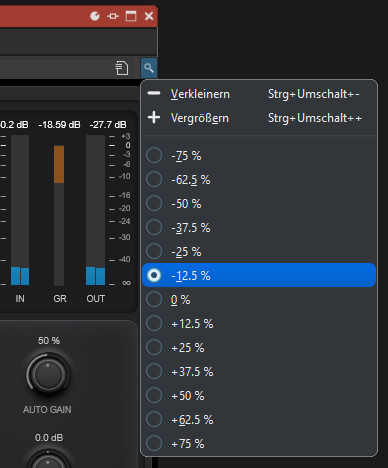The height and width of the screenshot is (468, 388).
Task: Click the pin window icon in title bar
Action: pos(113,16)
